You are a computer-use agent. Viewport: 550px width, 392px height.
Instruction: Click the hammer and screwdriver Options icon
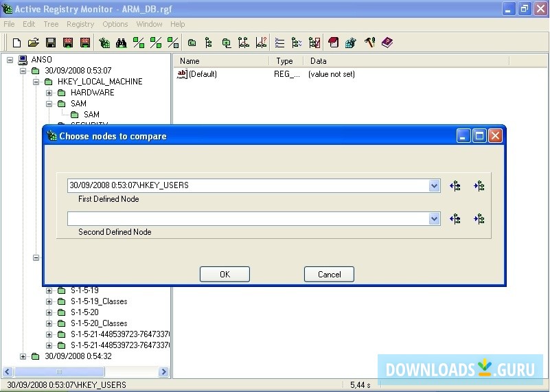369,43
